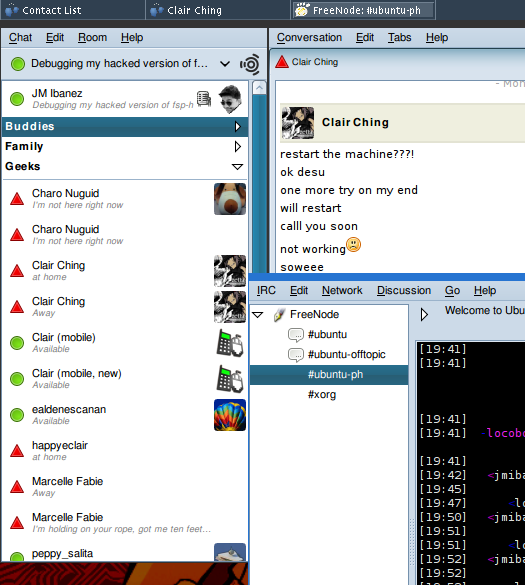Collapse the Geeks group
This screenshot has height=585, width=525.
point(237,166)
